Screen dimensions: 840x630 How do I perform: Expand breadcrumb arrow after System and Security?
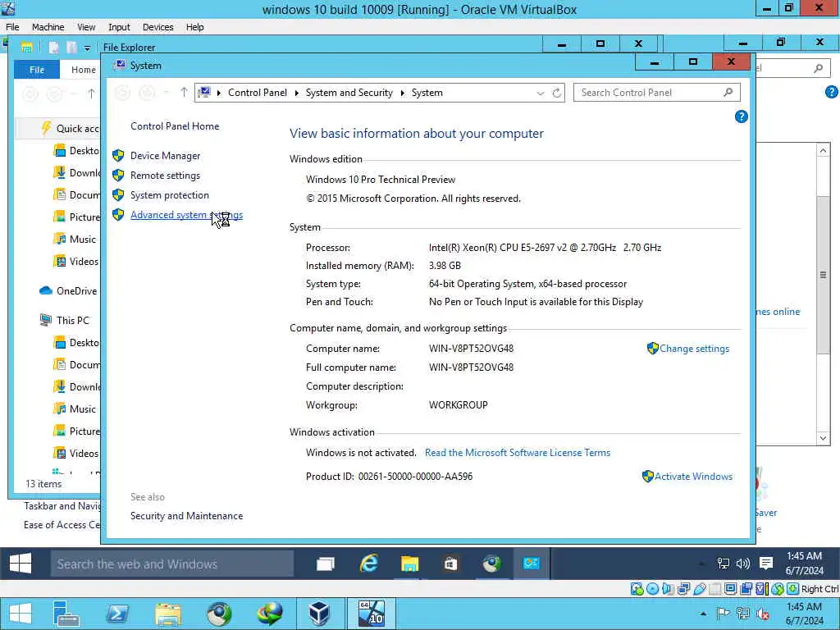click(x=402, y=94)
